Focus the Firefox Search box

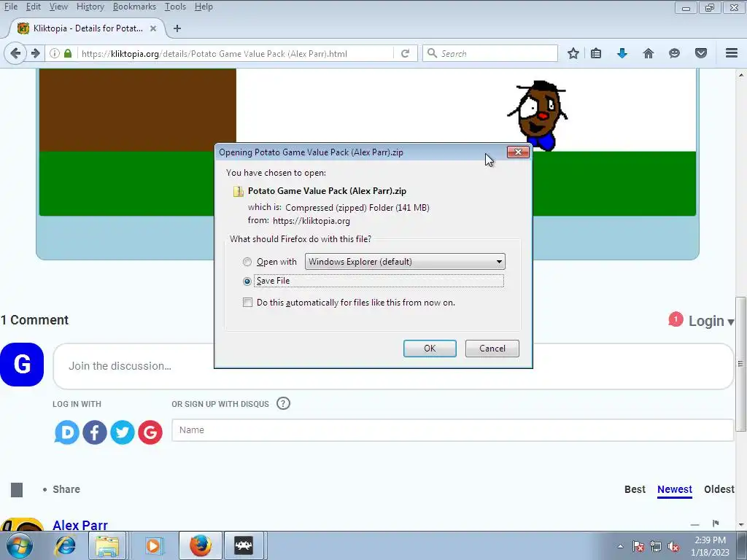(490, 53)
